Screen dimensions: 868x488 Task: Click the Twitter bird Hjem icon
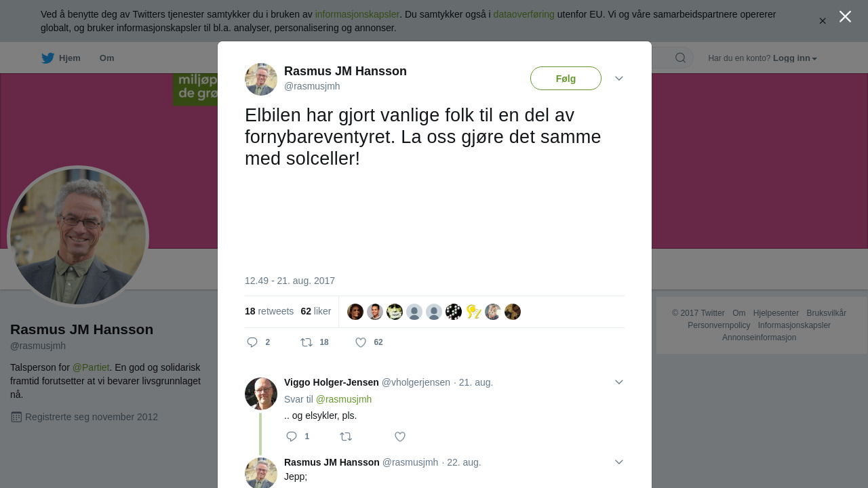point(47,58)
